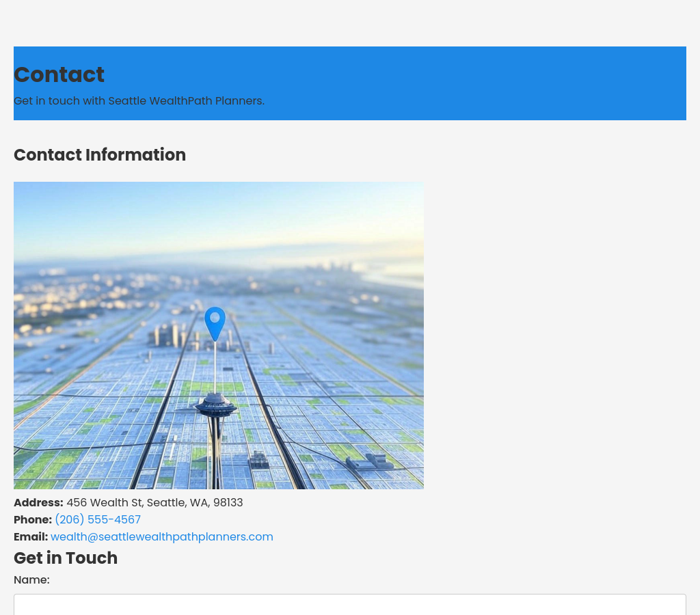
Task: Focus the Name text input field
Action: click(x=349, y=605)
